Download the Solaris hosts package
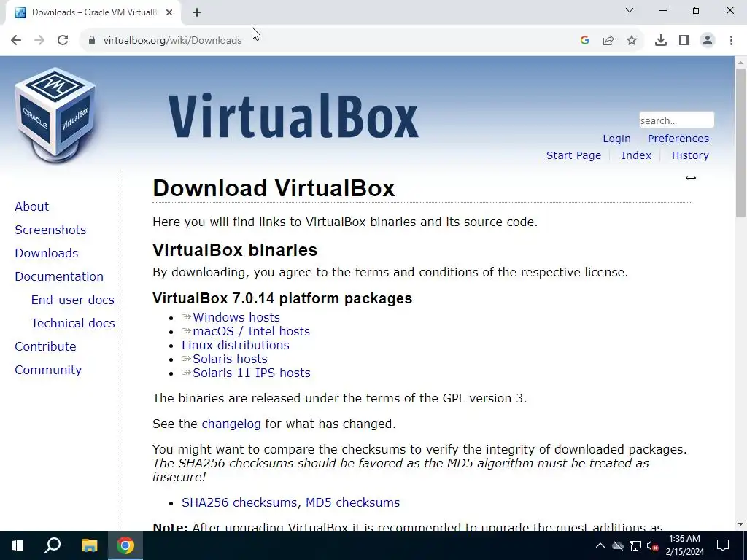The image size is (747, 560). [x=230, y=359]
